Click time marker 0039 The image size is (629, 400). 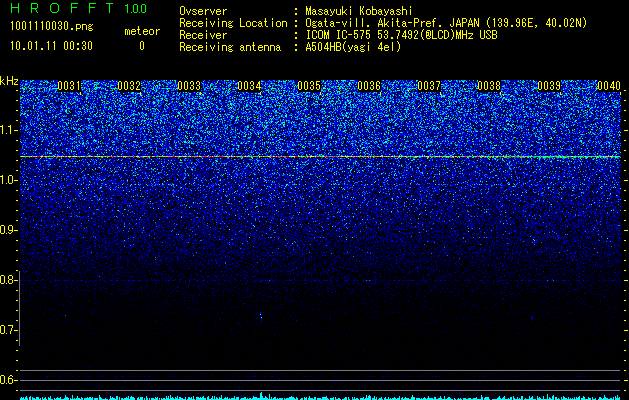549,86
